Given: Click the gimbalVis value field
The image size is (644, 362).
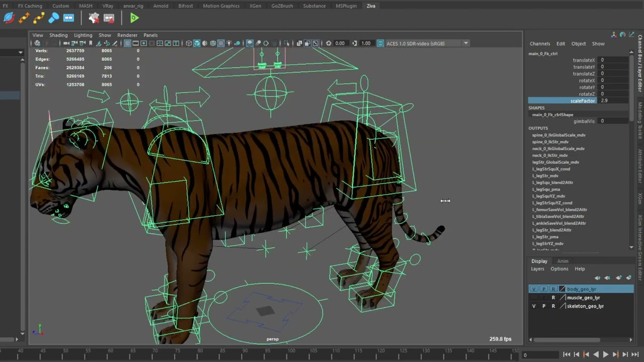Looking at the screenshot, I should [613, 121].
